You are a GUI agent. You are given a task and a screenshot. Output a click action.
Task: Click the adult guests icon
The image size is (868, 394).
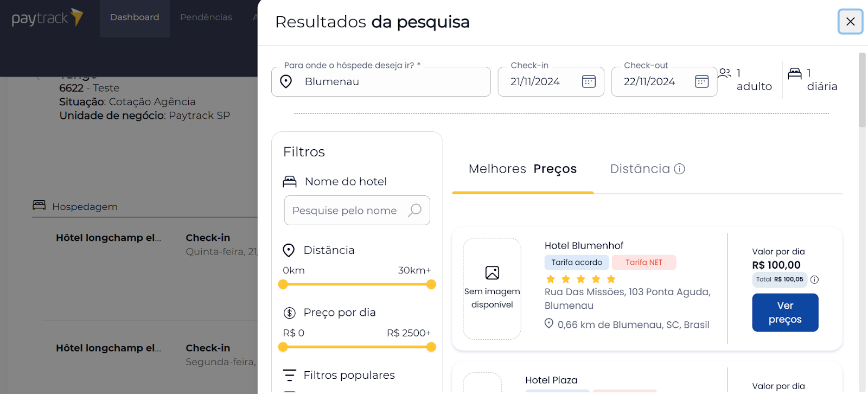pyautogui.click(x=725, y=73)
